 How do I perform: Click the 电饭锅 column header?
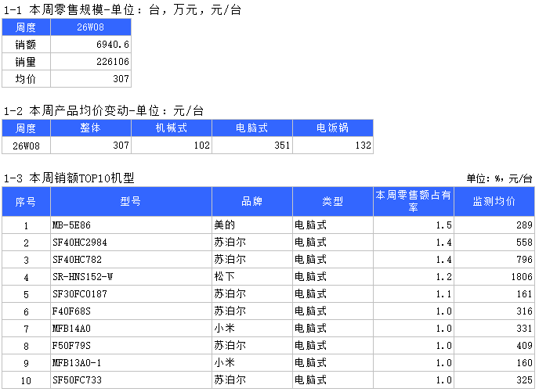(333, 128)
